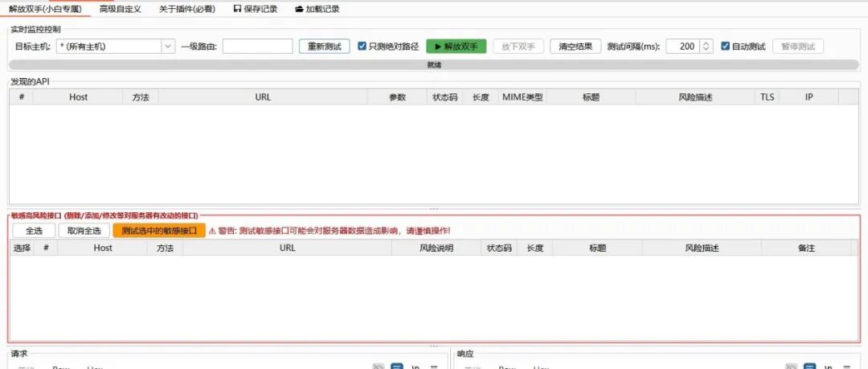Click the 加载记录 load tab
The height and width of the screenshot is (369, 868).
click(x=317, y=9)
